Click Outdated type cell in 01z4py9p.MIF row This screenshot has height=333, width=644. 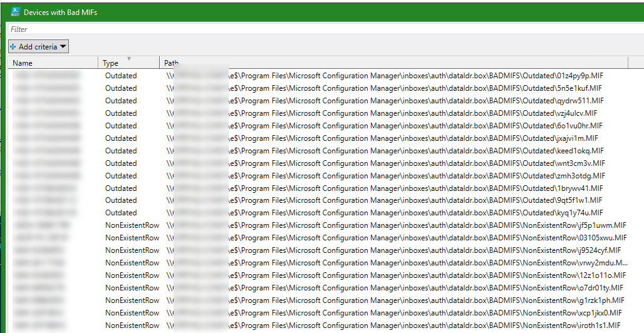[121, 76]
